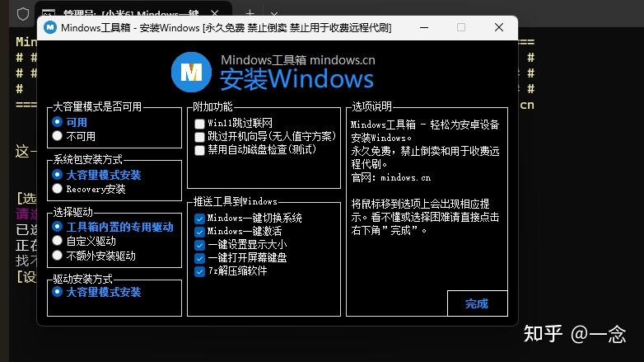
Task: Click the 完成 button
Action: click(478, 303)
